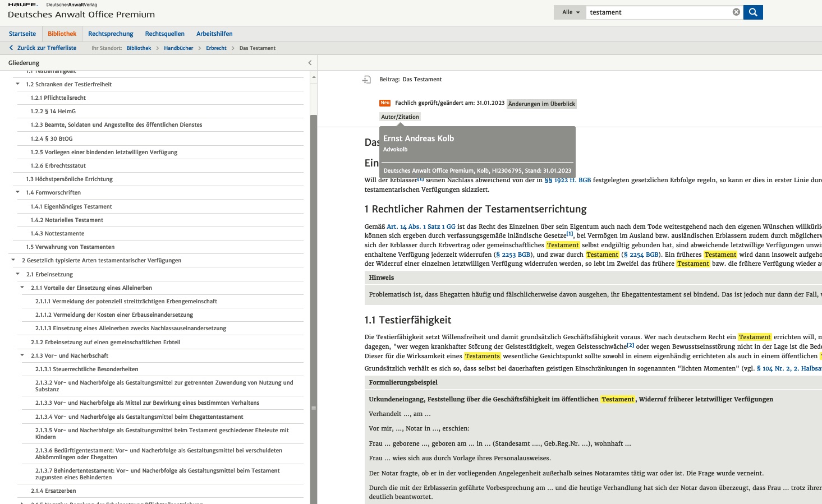Click the Haufe Deutsches Anwalt Office Premium logo
The image size is (822, 504).
[81, 11]
